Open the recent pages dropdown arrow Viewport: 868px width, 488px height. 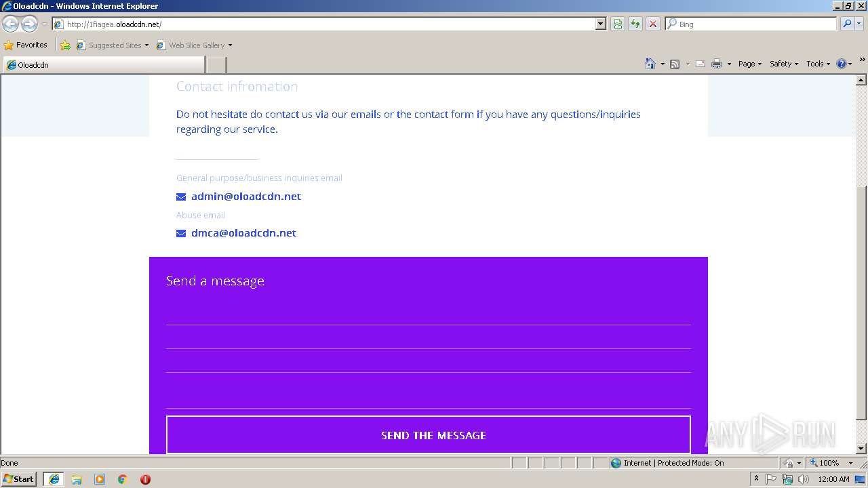click(x=44, y=24)
